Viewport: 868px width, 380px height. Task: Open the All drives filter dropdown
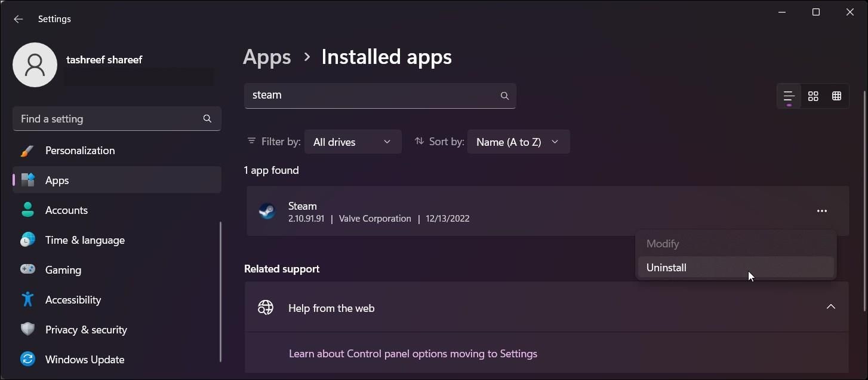[352, 142]
